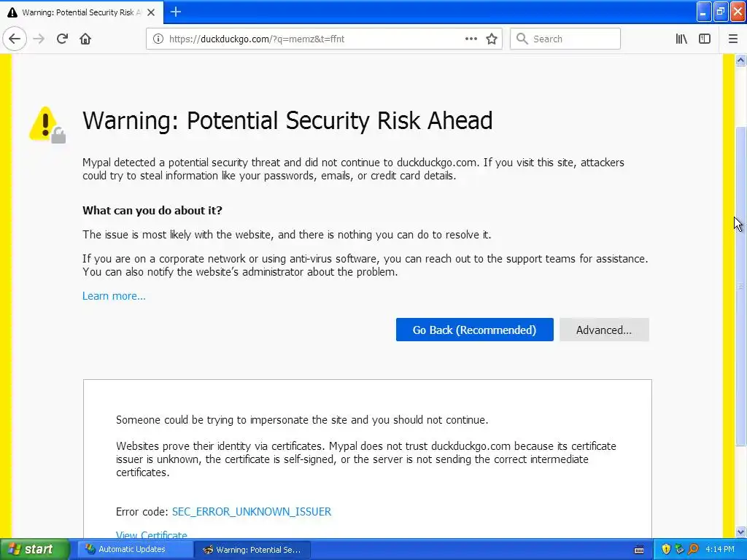Show site information icon in address bar
The image size is (747, 560).
click(x=158, y=39)
